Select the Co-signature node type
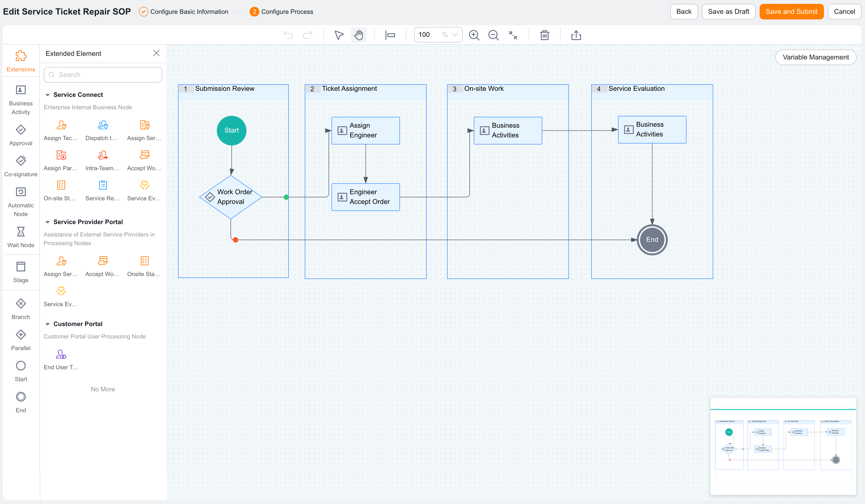Screen dimensions: 865x504 coord(21,166)
